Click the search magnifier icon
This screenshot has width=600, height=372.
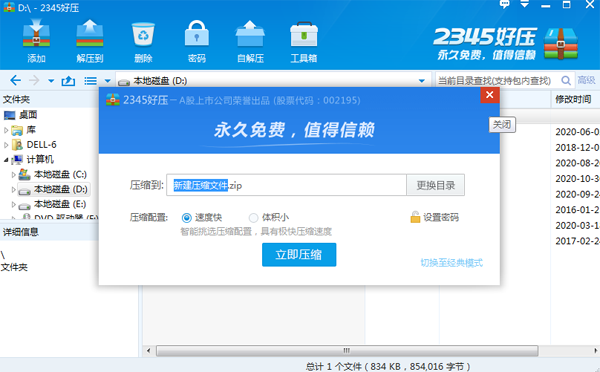tap(566, 80)
